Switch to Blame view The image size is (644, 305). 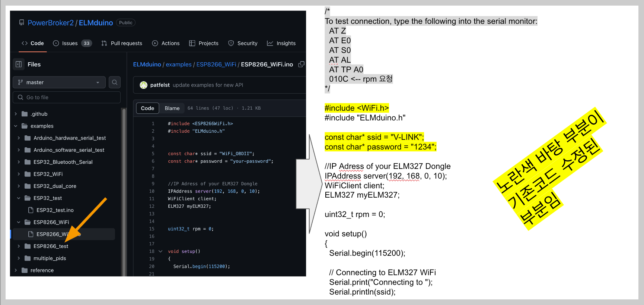[x=172, y=108]
